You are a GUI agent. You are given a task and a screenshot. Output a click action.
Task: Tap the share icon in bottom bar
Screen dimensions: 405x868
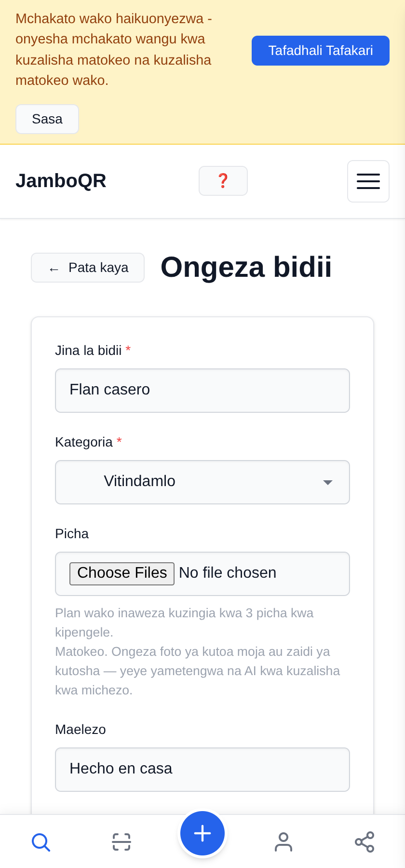pos(364,842)
